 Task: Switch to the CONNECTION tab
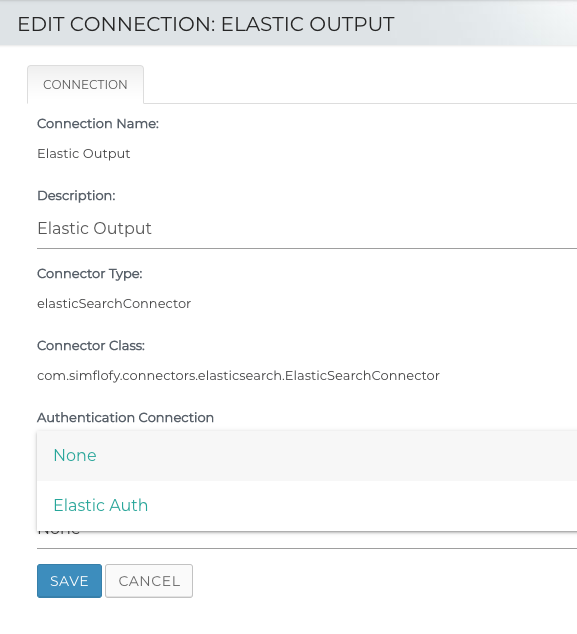[85, 85]
